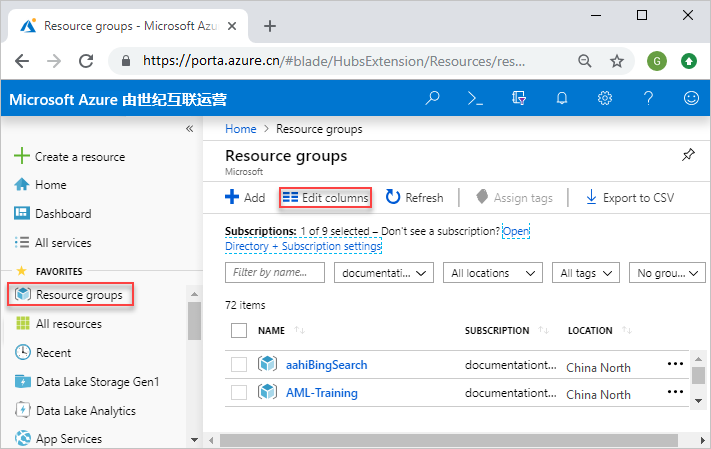
Task: Click Refresh in the blade toolbar
Action: [414, 198]
